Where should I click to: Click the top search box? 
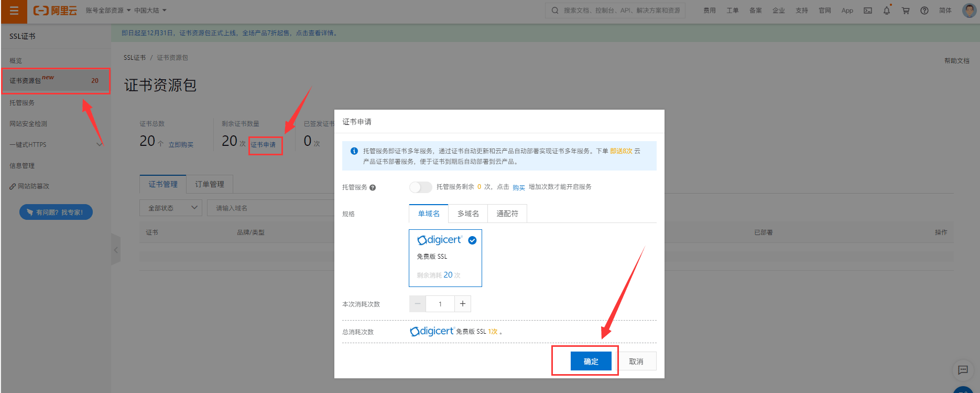(615, 10)
